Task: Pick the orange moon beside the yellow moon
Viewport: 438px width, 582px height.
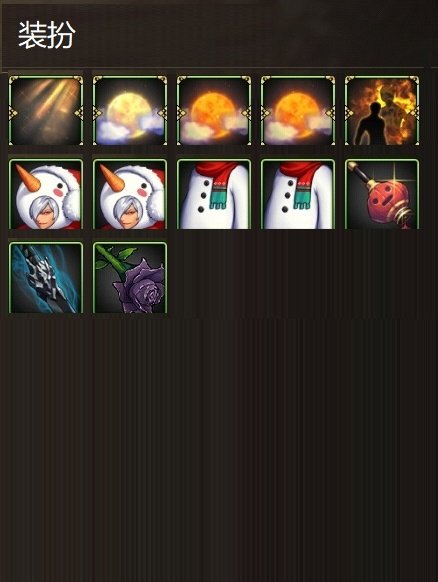Action: pos(214,111)
